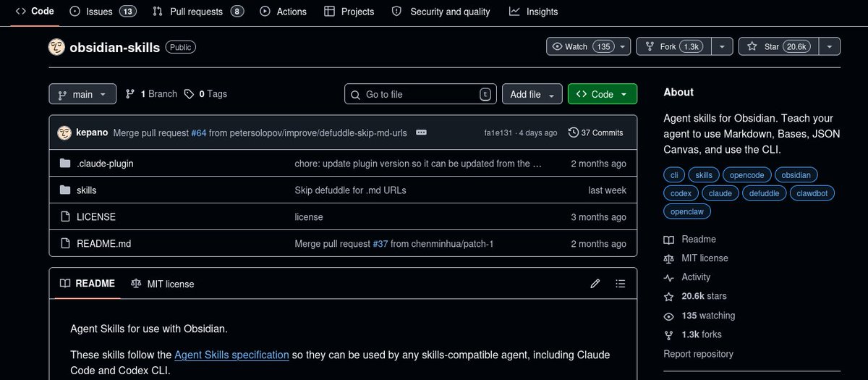Viewport: 868px width, 380px height.
Task: Click the skills folder icon
Action: click(x=65, y=190)
